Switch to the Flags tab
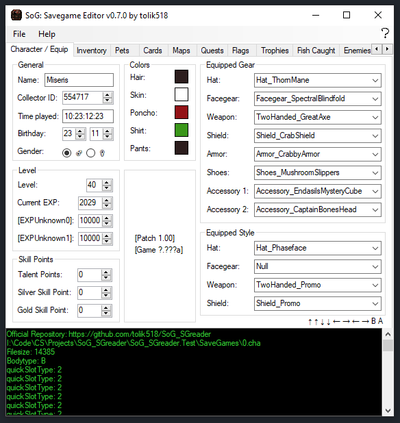This screenshot has height=423, width=400. coord(241,51)
